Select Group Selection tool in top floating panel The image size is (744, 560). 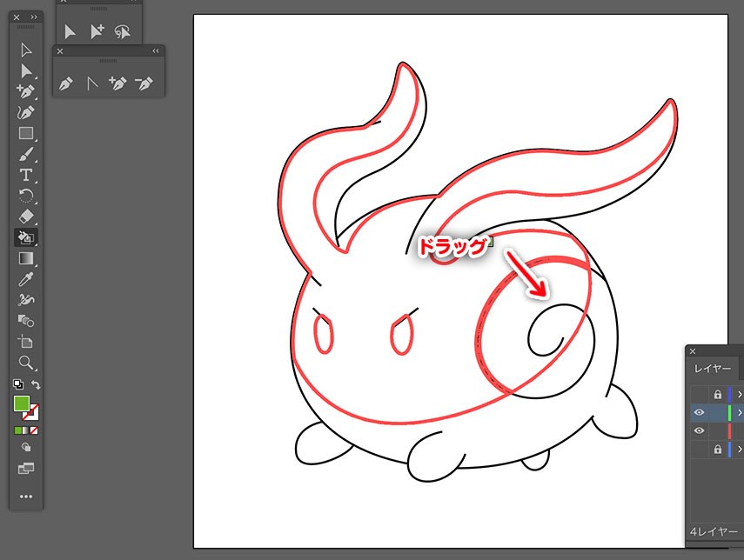coord(97,32)
